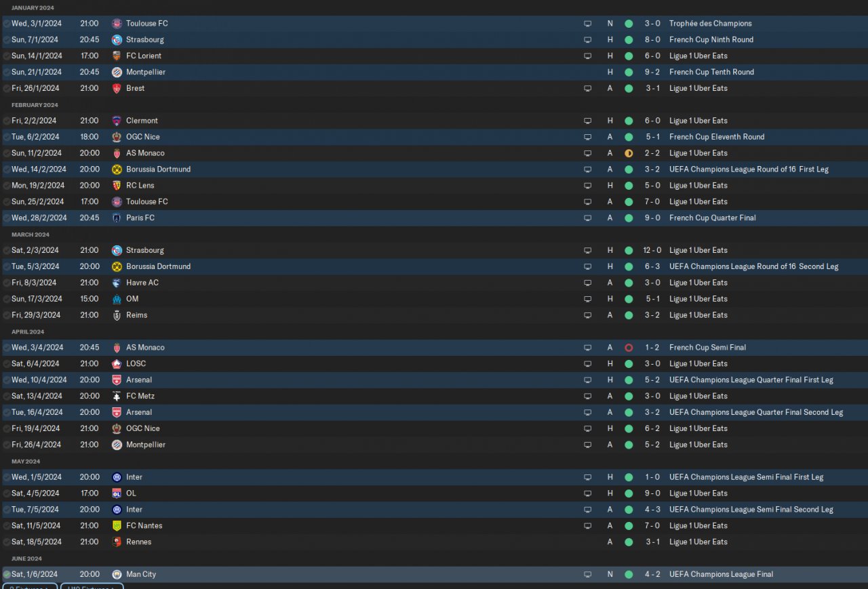Click the TV icon on Inter 7/5/2024 row
This screenshot has height=589, width=868.
click(588, 510)
